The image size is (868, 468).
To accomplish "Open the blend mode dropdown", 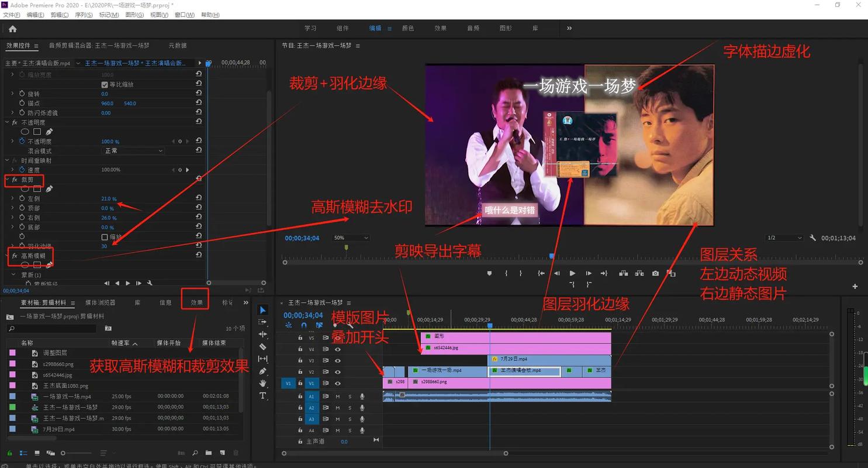I will click(133, 151).
